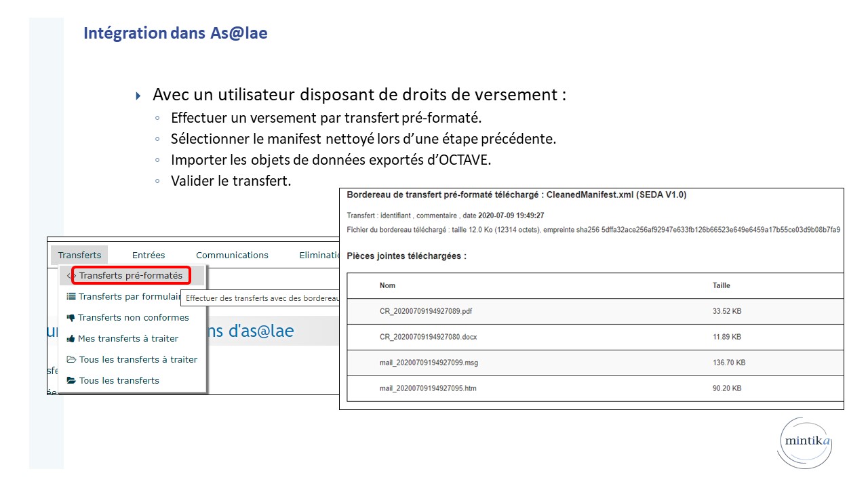Screen dimensions: 868x488
Task: Click the Importer les objets de données bullet
Action: (330, 161)
